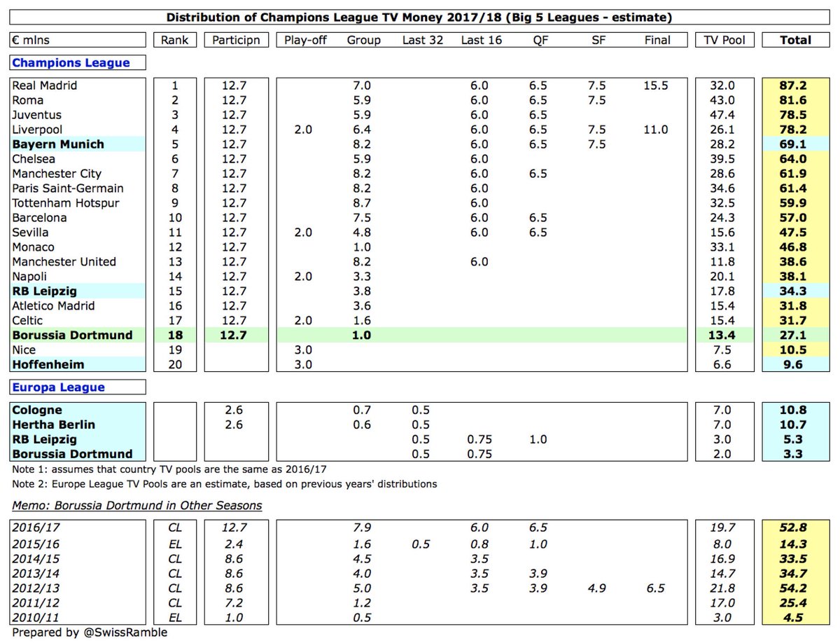Click the '2010/11' season row label

36,616
